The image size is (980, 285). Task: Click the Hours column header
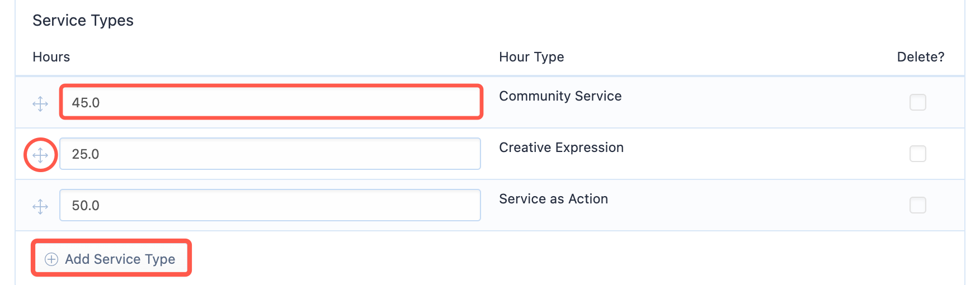click(51, 57)
